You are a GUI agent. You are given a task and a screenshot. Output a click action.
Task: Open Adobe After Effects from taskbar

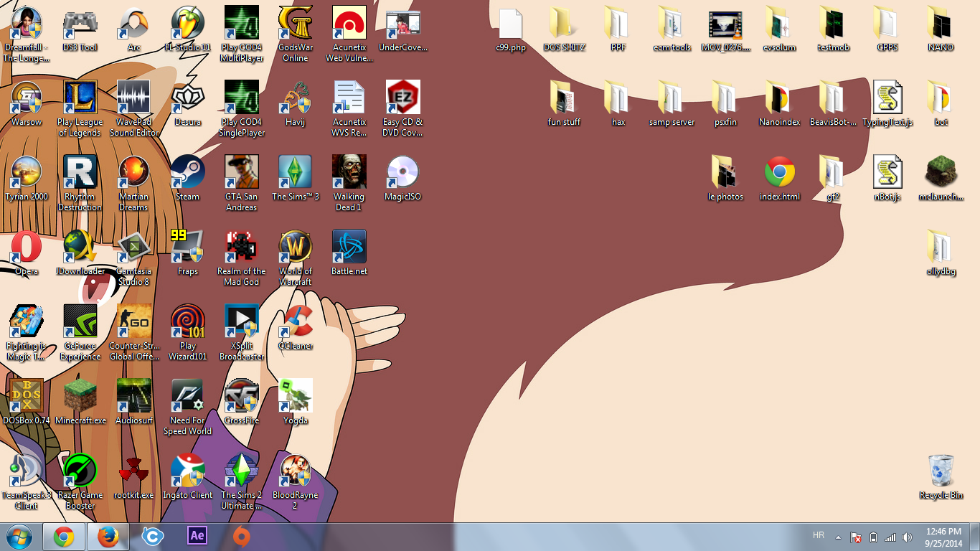pos(197,537)
